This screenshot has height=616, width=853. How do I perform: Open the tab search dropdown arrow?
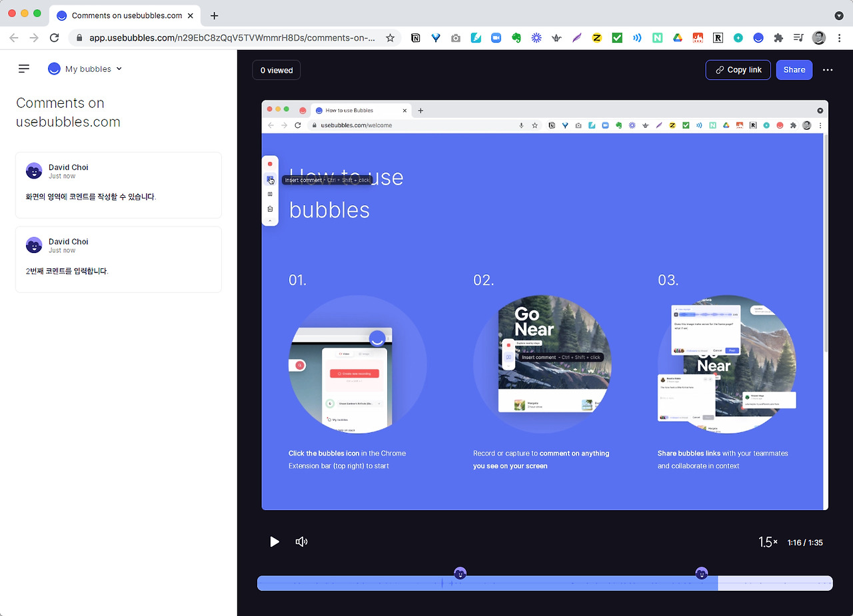[x=839, y=15]
